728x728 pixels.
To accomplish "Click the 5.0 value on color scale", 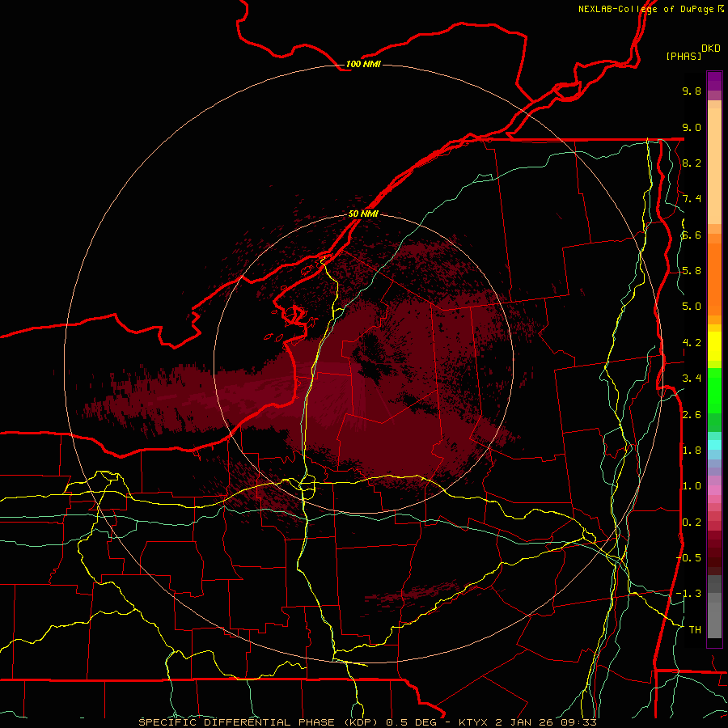I will 692,307.
